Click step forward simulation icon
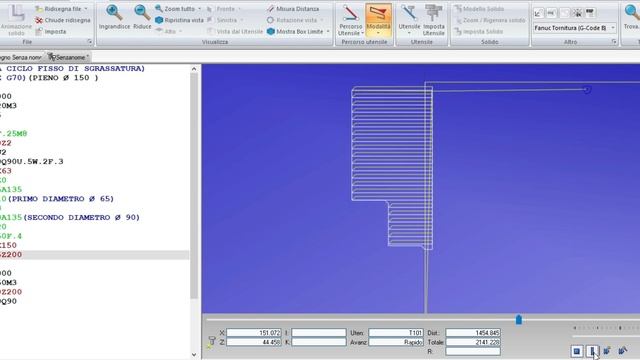The image size is (640, 360). tap(622, 351)
